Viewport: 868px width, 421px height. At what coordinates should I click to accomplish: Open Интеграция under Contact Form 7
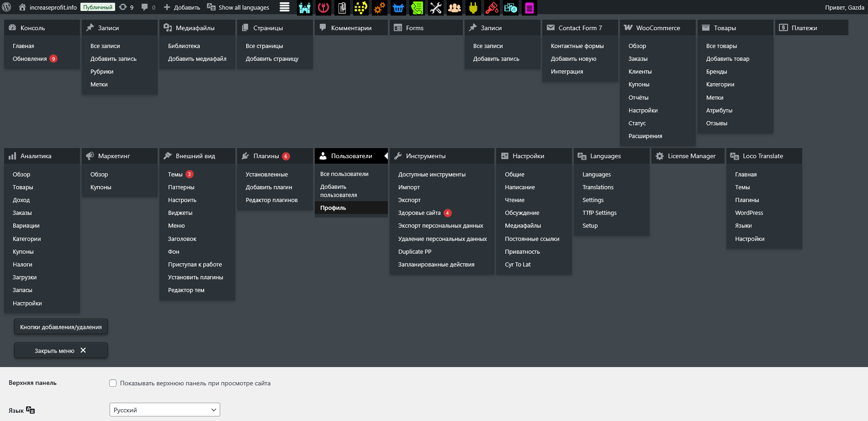567,71
